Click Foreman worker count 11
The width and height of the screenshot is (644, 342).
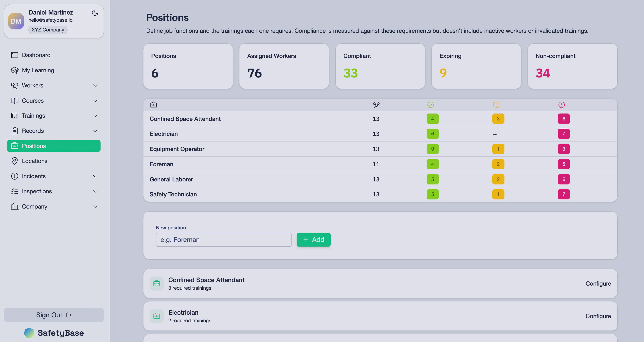coord(376,164)
